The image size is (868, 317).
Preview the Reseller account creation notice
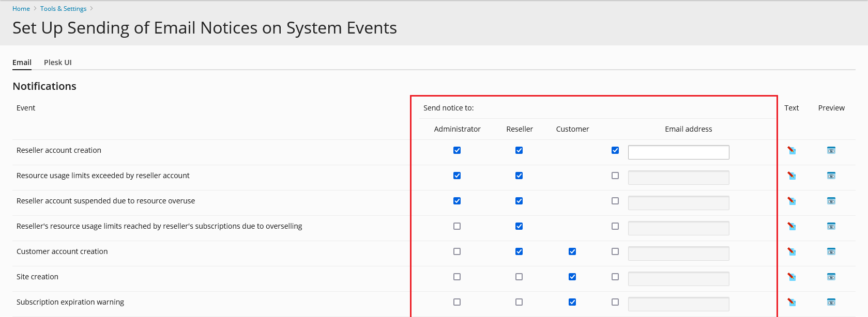831,150
